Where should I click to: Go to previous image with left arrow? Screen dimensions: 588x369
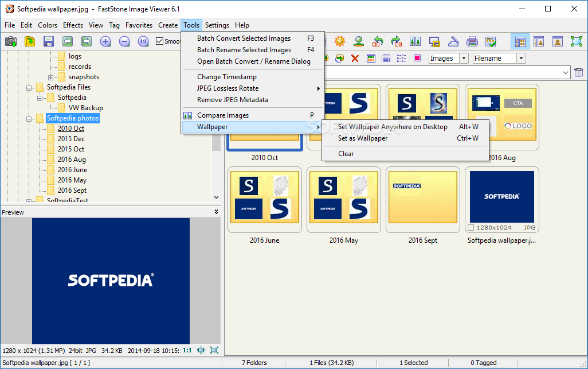coord(68,41)
